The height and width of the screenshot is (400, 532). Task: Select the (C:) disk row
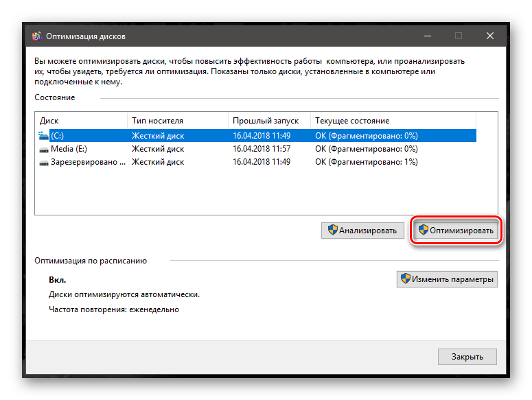pos(256,136)
